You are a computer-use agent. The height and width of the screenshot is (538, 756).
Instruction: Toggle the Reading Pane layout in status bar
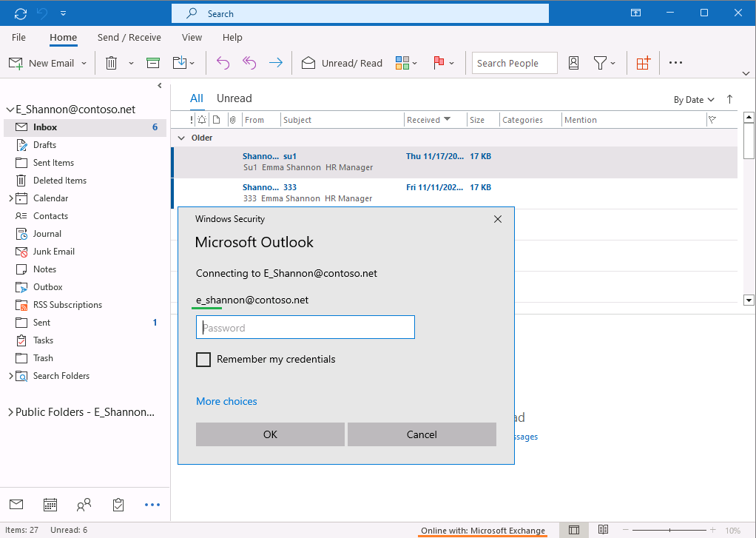[574, 529]
